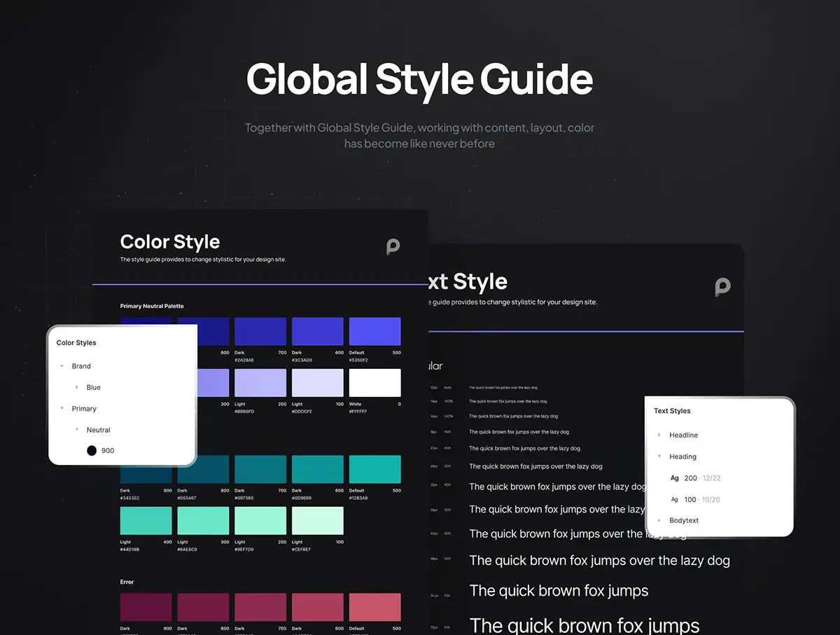
Task: Select the Light 100 #DDDCFE swatch
Action: [x=317, y=383]
